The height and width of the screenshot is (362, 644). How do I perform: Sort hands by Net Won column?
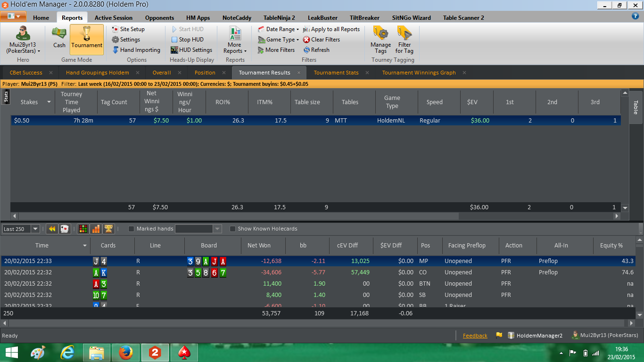(x=259, y=246)
